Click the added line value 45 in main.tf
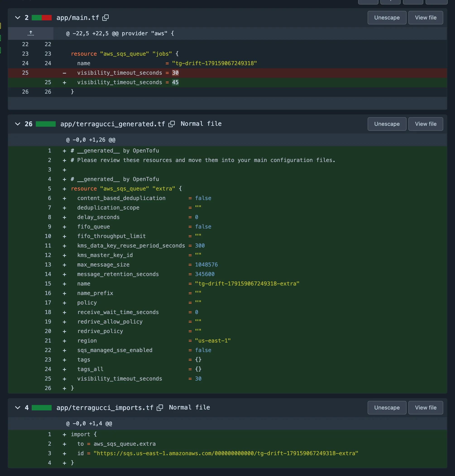The height and width of the screenshot is (476, 455). tap(175, 82)
